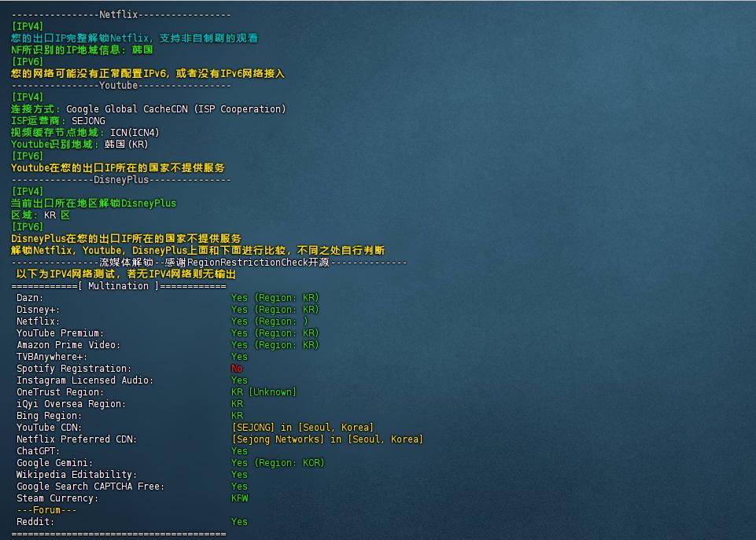Click the Netflix Preferred CDN result text
The width and height of the screenshot is (756, 540).
(327, 439)
